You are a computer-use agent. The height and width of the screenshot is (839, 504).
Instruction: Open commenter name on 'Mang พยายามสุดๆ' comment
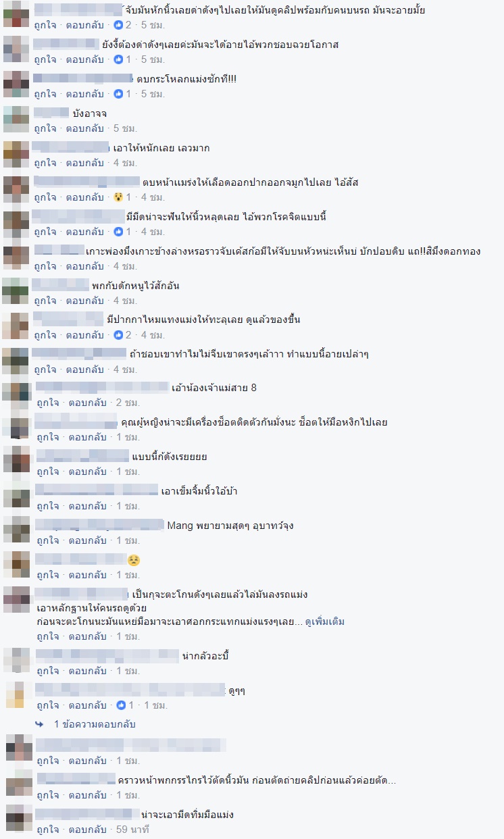click(x=99, y=525)
